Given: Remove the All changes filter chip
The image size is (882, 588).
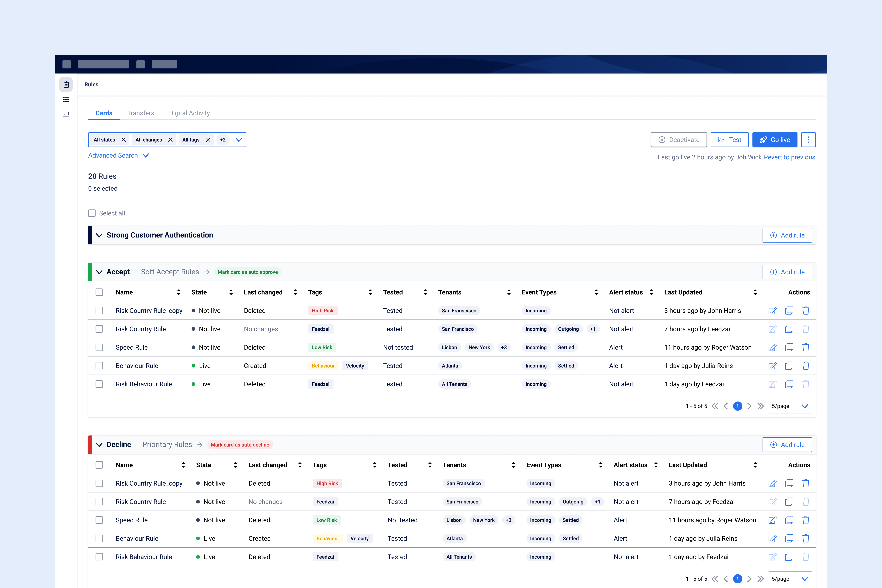Looking at the screenshot, I should tap(170, 139).
